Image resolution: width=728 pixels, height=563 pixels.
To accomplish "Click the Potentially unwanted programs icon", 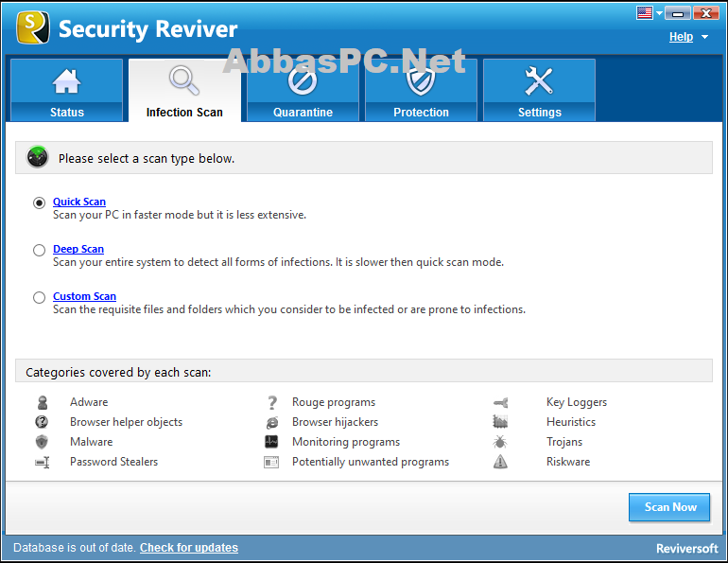I will tap(271, 462).
